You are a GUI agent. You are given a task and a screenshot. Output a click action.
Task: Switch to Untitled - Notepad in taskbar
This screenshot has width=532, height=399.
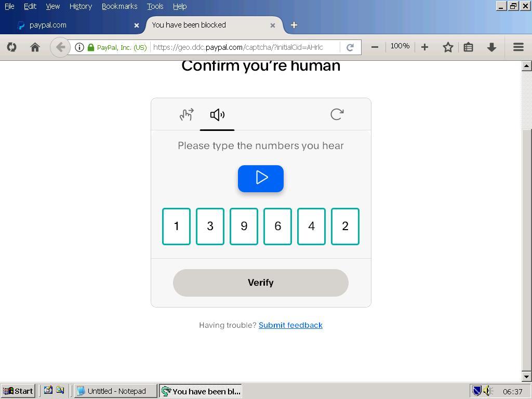pyautogui.click(x=116, y=391)
